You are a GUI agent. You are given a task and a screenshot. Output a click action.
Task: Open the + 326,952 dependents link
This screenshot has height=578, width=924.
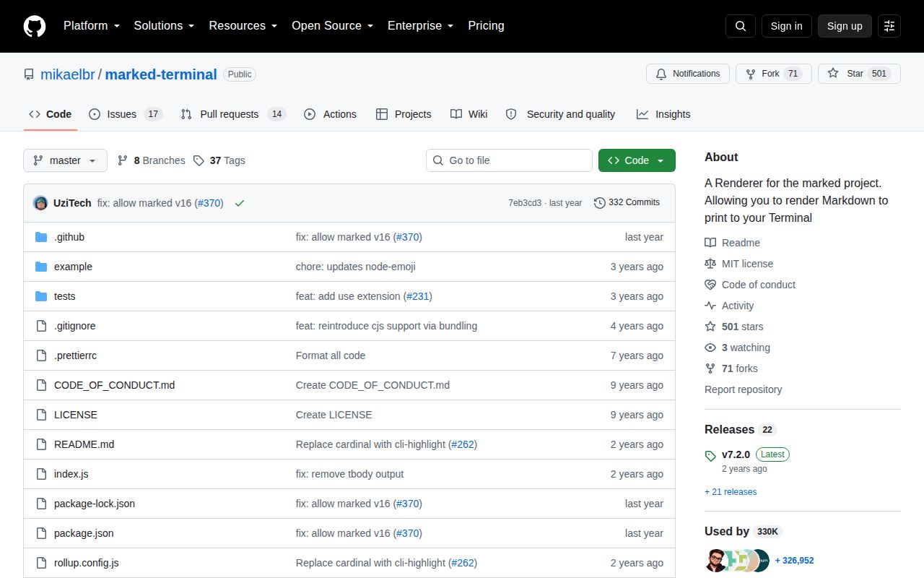pyautogui.click(x=794, y=561)
